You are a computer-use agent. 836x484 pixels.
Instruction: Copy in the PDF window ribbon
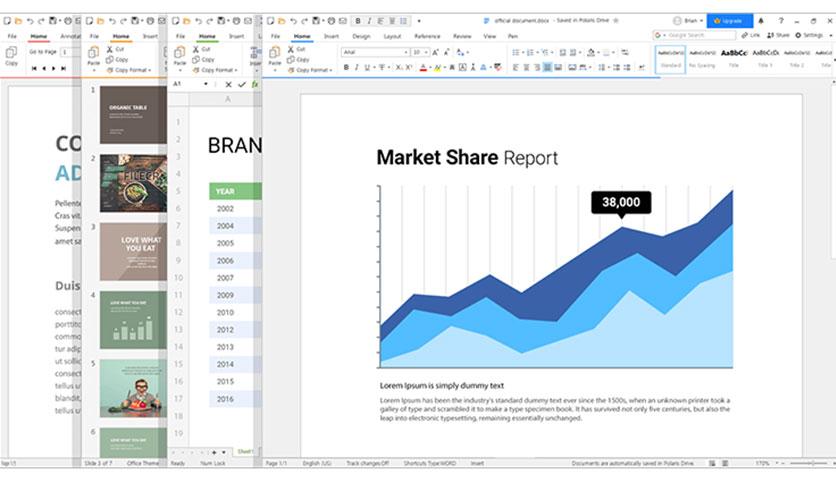(11, 56)
